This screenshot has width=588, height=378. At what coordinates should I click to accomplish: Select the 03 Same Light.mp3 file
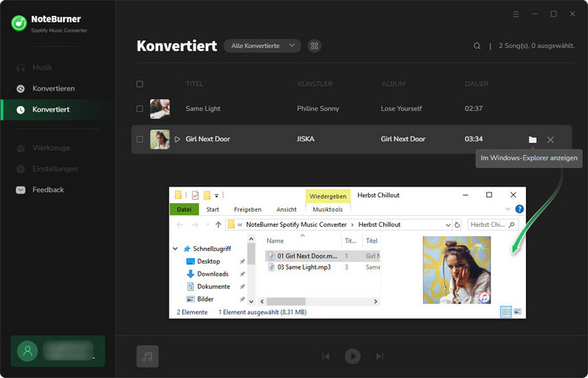304,267
